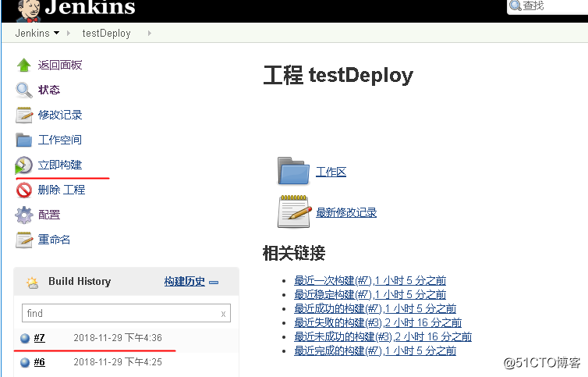Screen dimensions: 588x377
Task: Click the blue status ball for build #7
Action: coord(25,338)
